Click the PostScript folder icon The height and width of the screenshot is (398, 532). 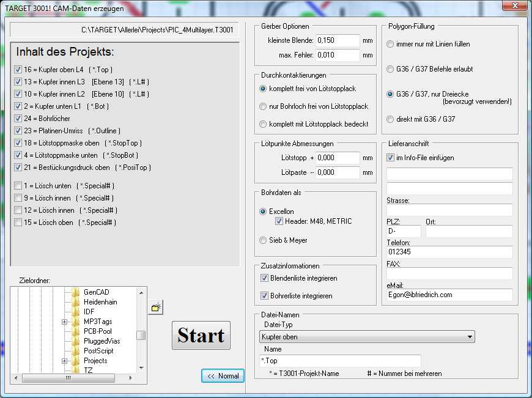point(76,351)
